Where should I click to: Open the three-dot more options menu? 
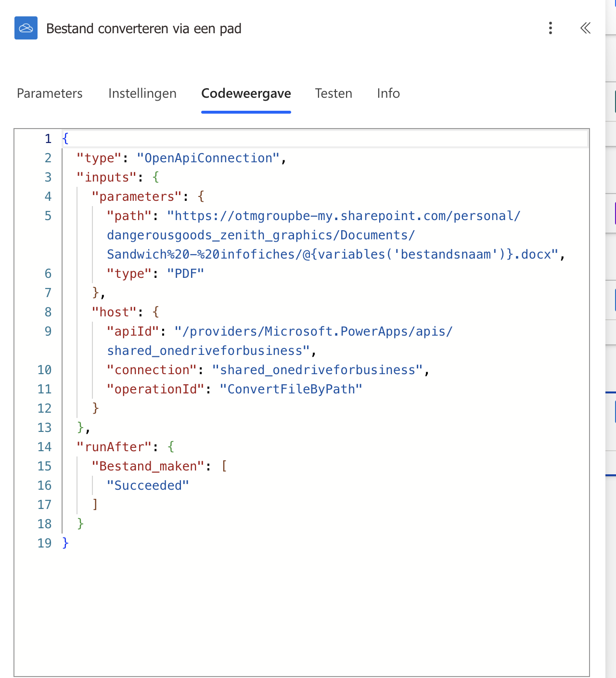click(550, 28)
